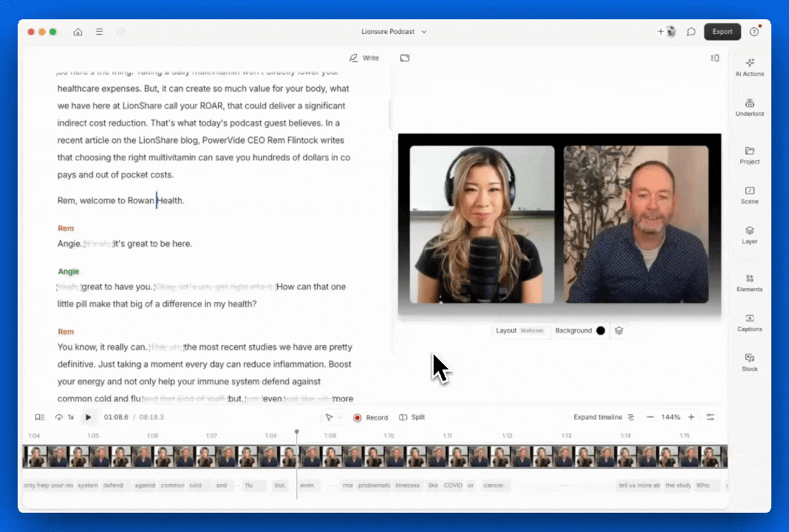Start recording with the Record button
This screenshot has height=532, width=789.
point(371,417)
